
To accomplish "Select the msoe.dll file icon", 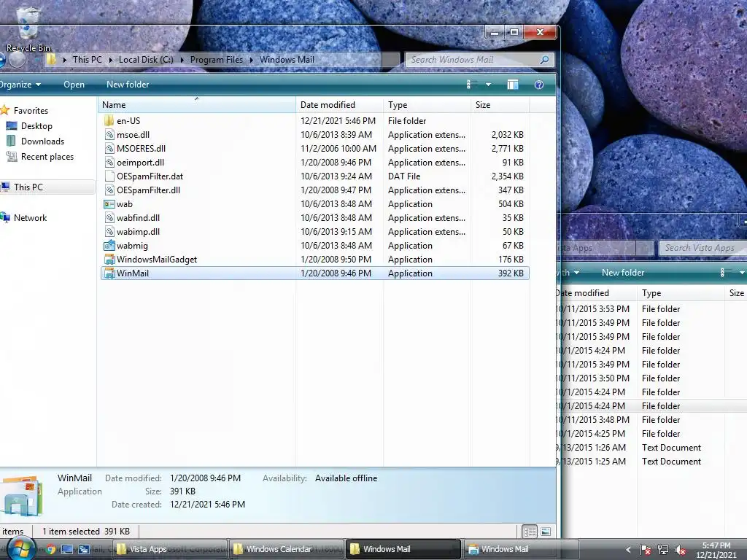I will 109,134.
